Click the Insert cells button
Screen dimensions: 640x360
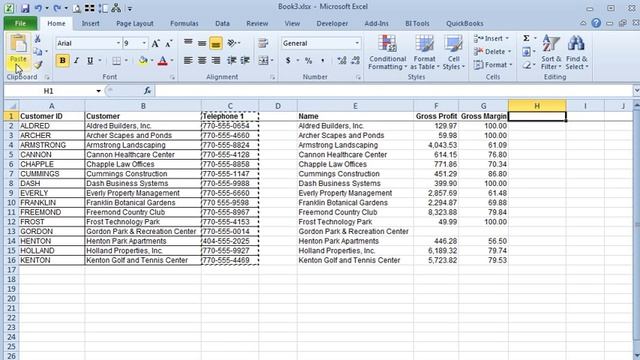(491, 38)
